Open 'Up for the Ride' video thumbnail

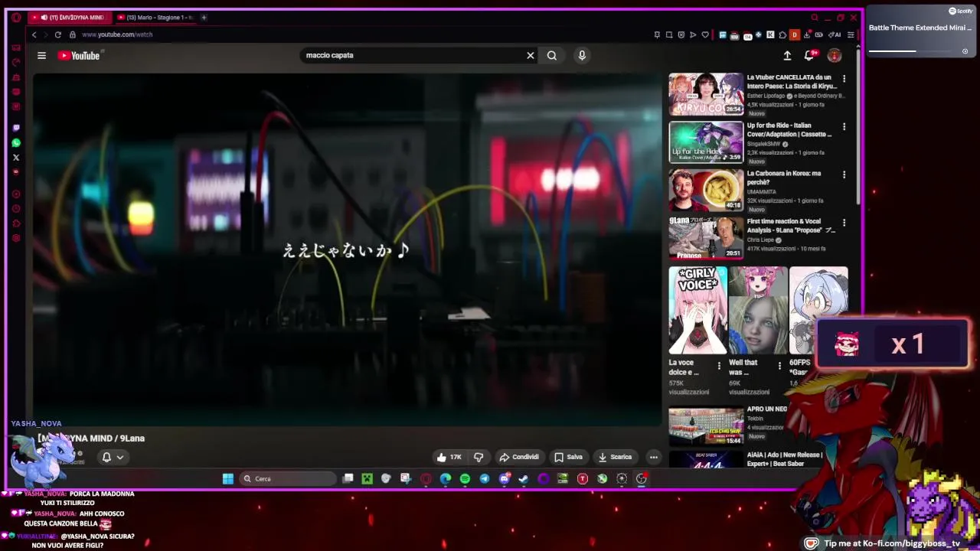tap(706, 142)
